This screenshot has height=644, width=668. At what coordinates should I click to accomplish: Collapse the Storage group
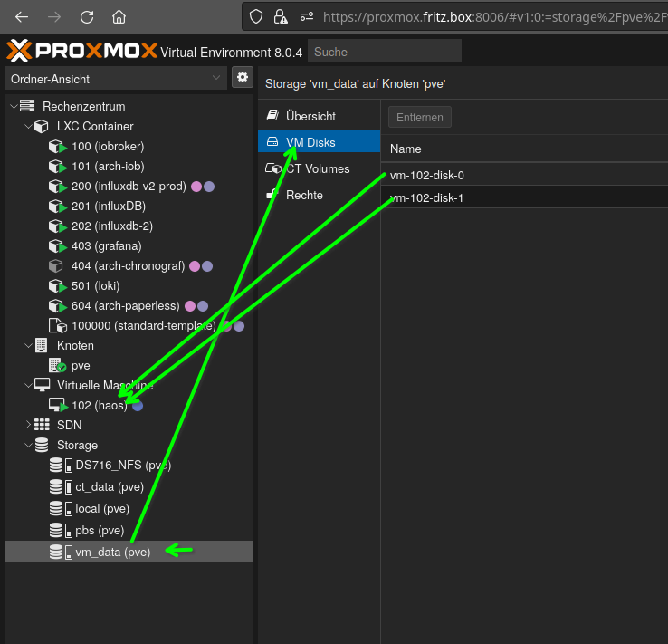point(28,445)
